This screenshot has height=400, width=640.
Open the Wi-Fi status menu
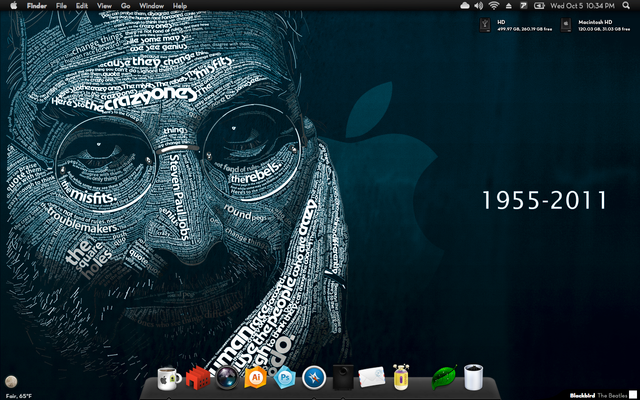(x=493, y=6)
